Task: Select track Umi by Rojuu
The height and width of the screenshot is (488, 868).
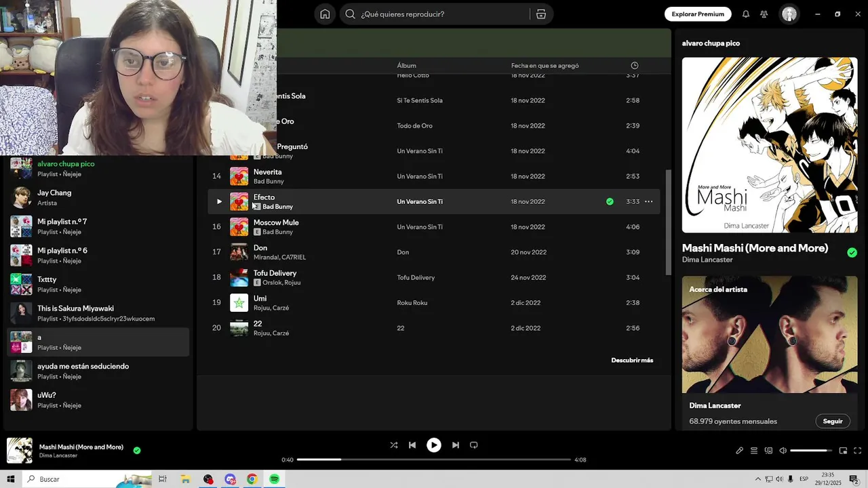Action: pyautogui.click(x=260, y=298)
